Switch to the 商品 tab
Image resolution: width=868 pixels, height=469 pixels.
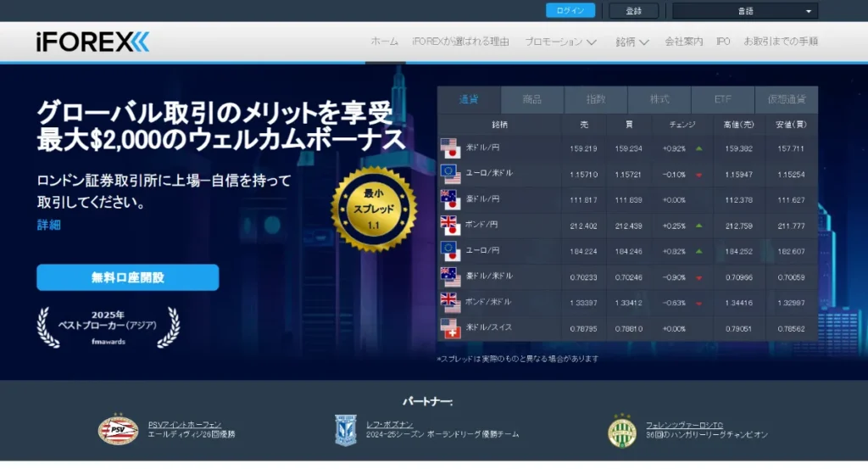[x=532, y=100]
